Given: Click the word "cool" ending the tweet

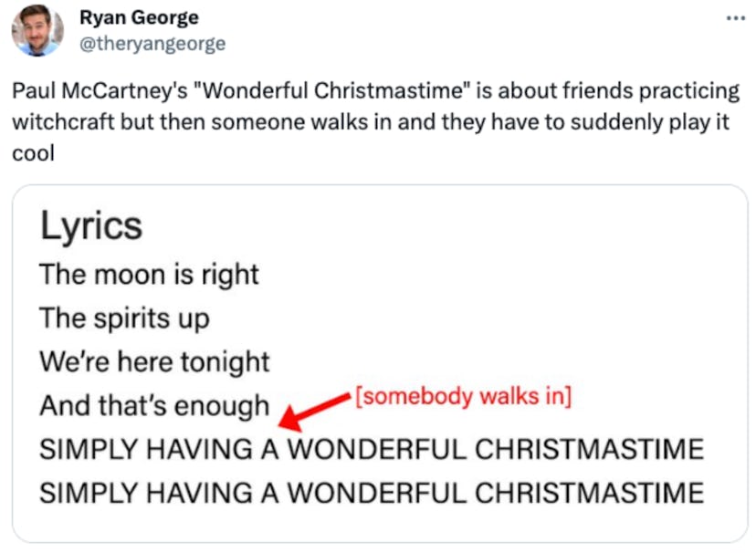Looking at the screenshot, I should pos(33,153).
